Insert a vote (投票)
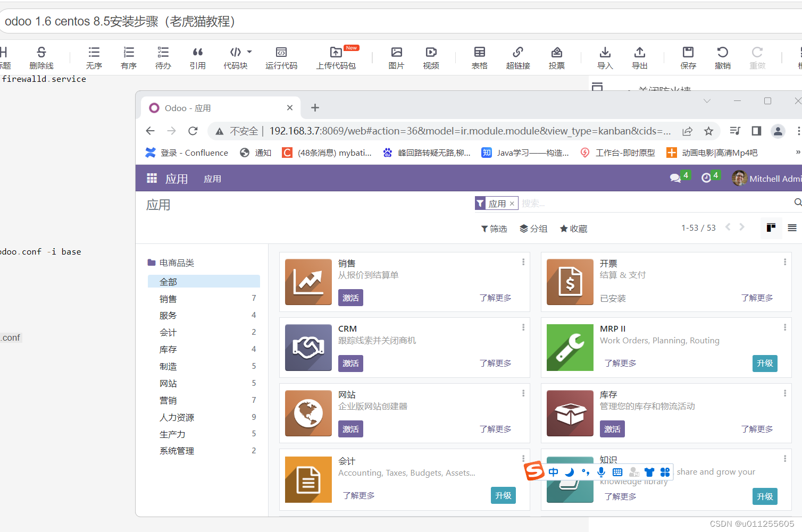Image resolution: width=802 pixels, height=532 pixels. pyautogui.click(x=557, y=57)
